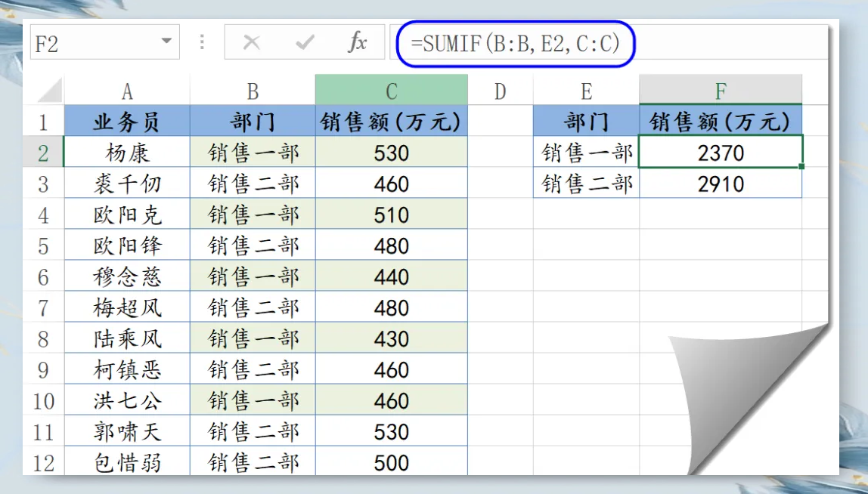Viewport: 868px width, 494px height.
Task: Click the select-all triangle at grid corner
Action: click(50, 91)
